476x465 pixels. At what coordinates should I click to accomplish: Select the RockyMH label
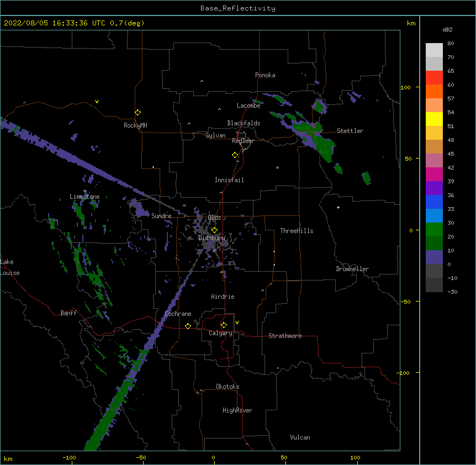(135, 125)
